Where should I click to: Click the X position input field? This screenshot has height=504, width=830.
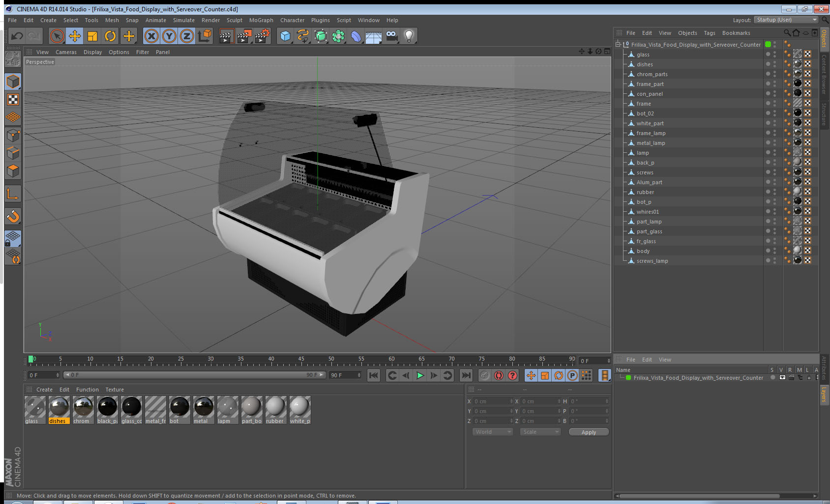tap(493, 401)
